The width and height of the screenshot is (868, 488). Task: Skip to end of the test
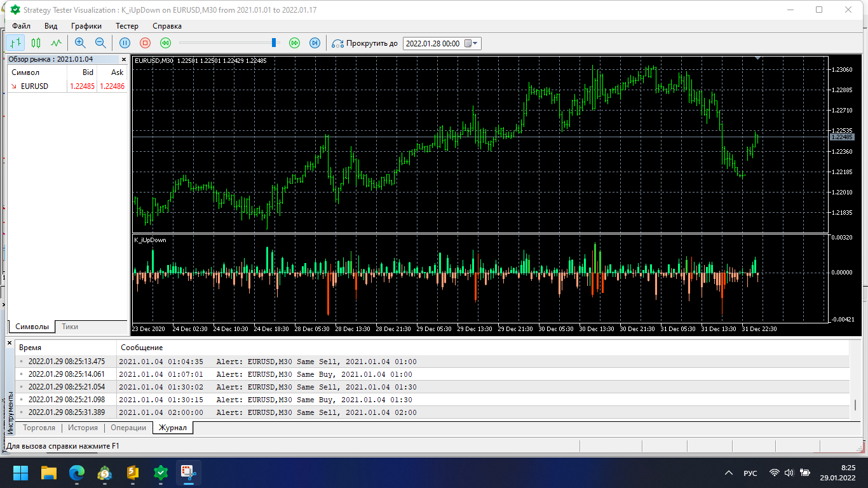315,43
